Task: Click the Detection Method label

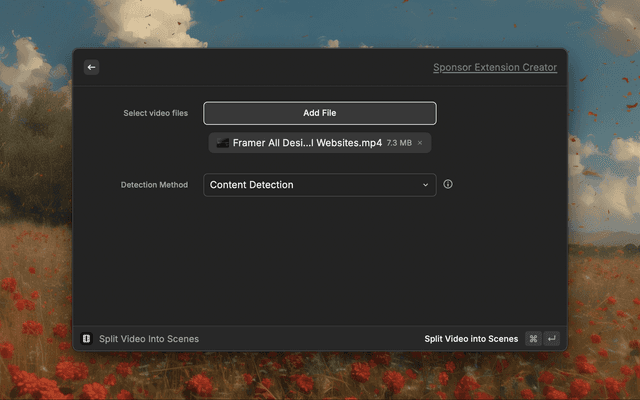Action: pyautogui.click(x=154, y=185)
